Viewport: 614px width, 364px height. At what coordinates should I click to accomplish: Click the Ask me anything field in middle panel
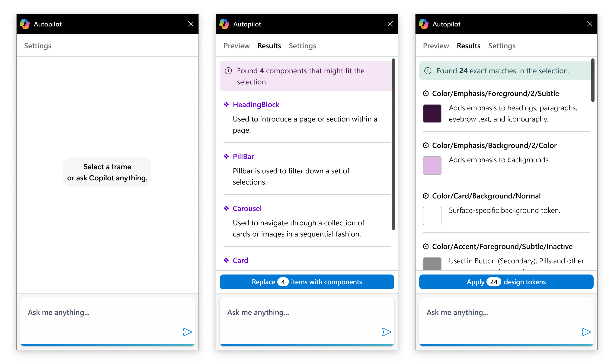click(307, 321)
